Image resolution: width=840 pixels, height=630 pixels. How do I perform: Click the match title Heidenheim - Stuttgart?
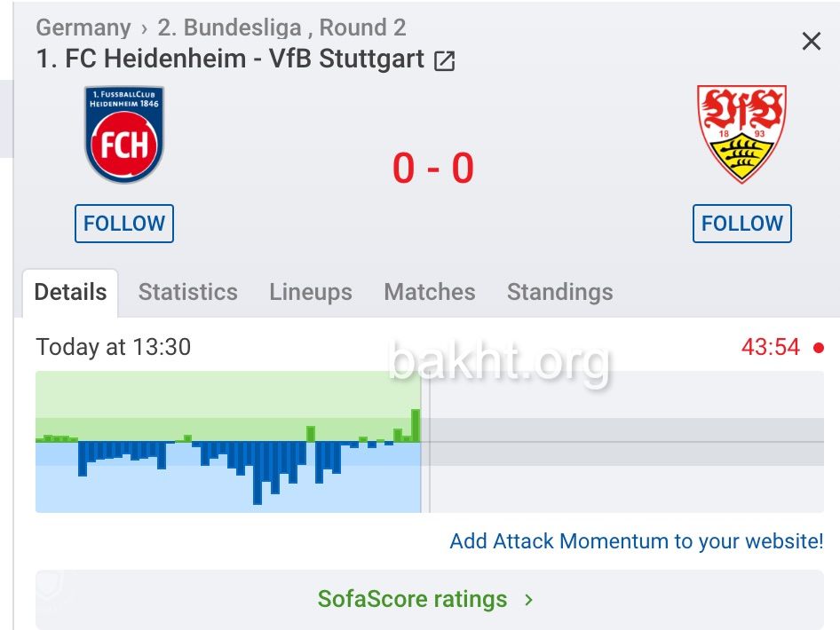(230, 60)
